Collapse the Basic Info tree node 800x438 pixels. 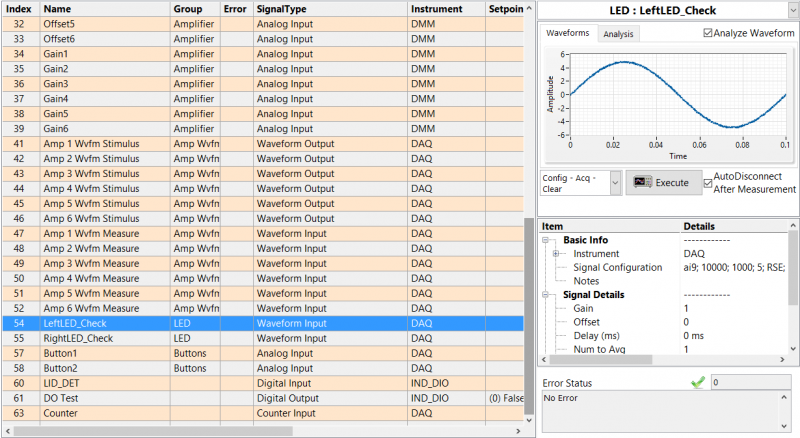(x=545, y=240)
